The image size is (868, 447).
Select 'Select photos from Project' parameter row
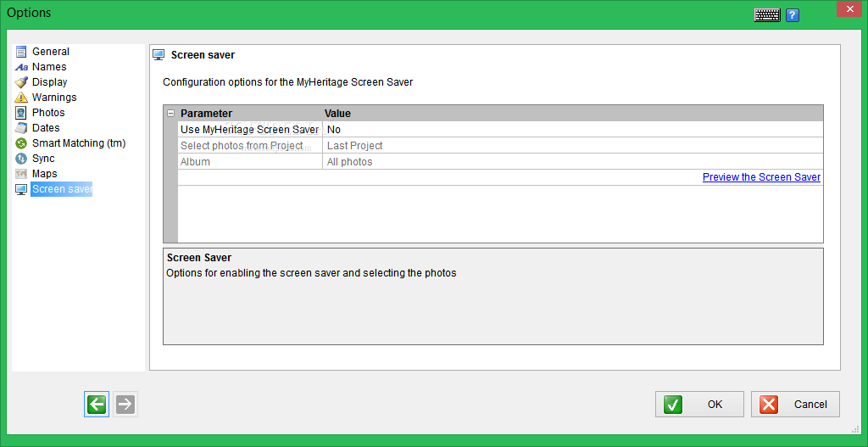(x=250, y=146)
